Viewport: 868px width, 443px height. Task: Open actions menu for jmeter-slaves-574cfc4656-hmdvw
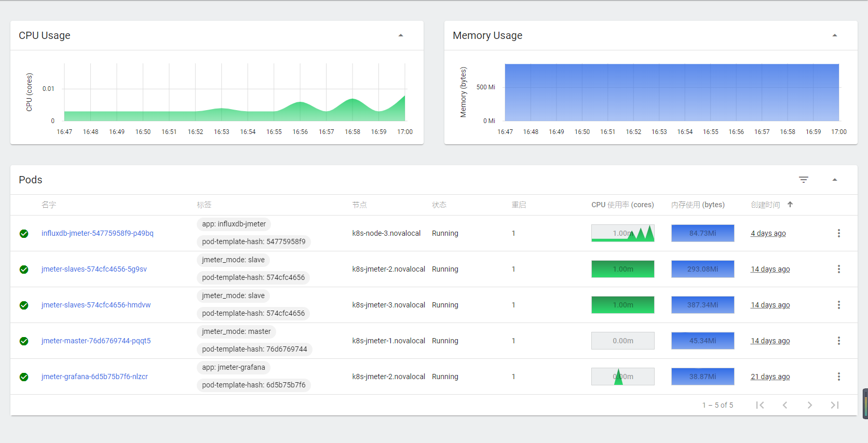[x=838, y=305]
